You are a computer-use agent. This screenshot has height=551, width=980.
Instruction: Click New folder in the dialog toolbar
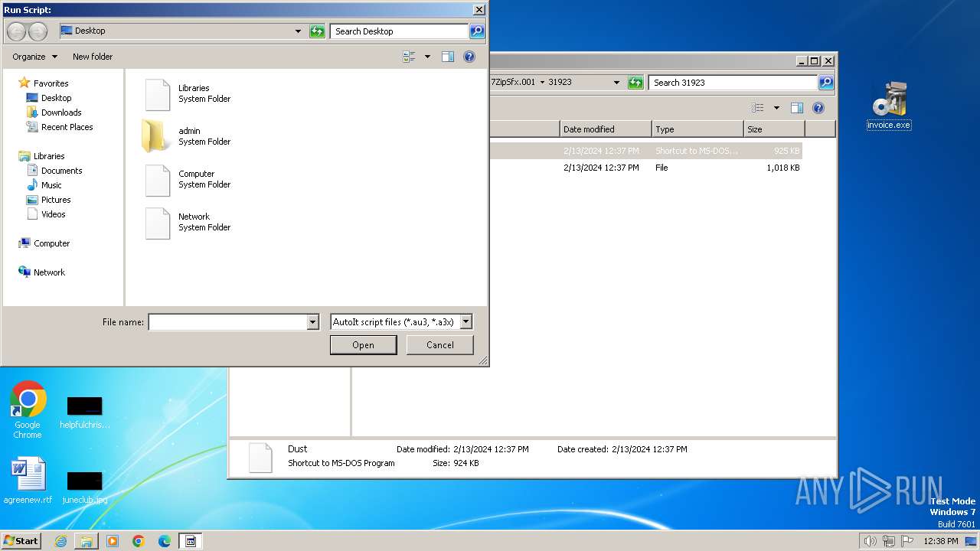coord(93,57)
